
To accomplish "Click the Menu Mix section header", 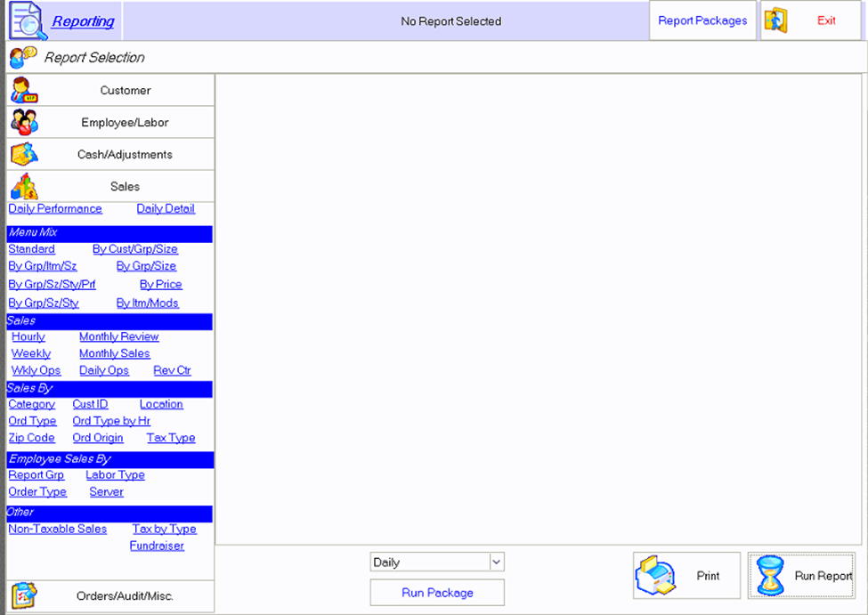I will [110, 233].
